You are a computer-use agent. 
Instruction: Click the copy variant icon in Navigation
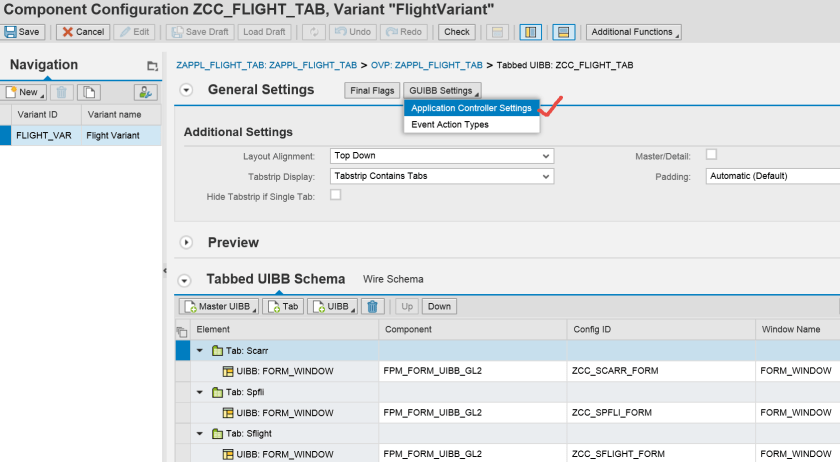pos(90,92)
